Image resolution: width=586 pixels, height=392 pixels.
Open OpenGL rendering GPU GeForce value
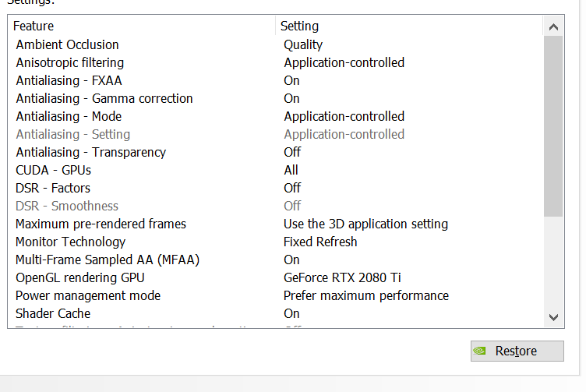[x=342, y=278]
